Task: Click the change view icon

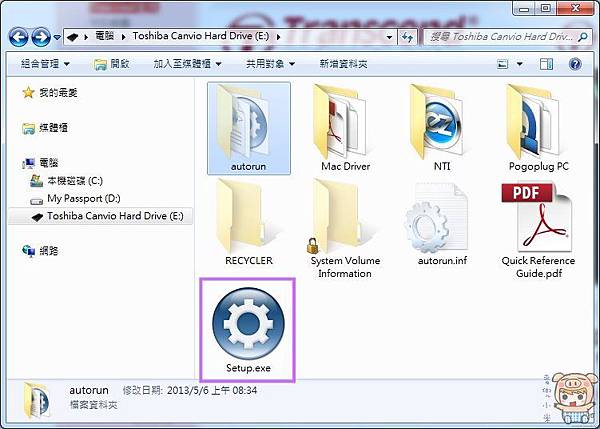Action: (x=502, y=64)
